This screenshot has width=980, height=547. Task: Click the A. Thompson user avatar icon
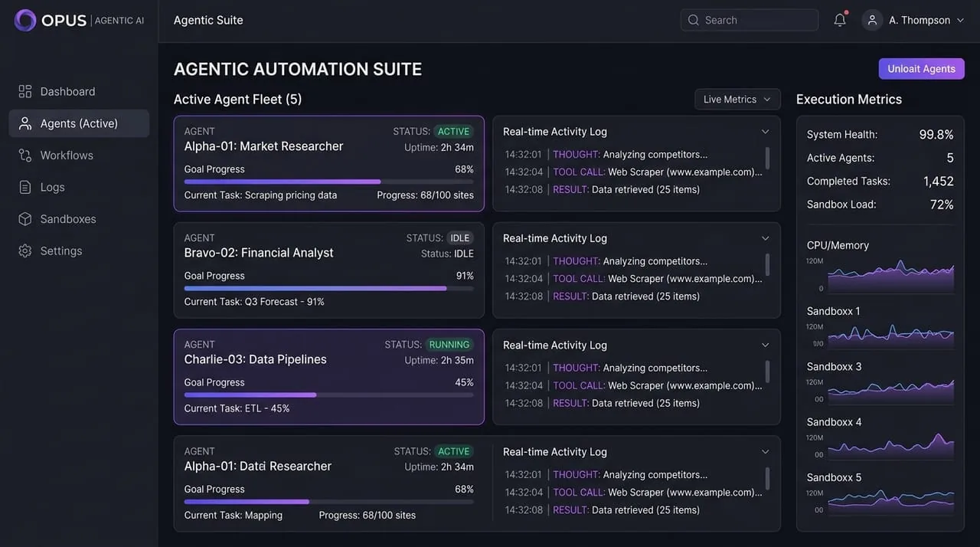point(872,20)
